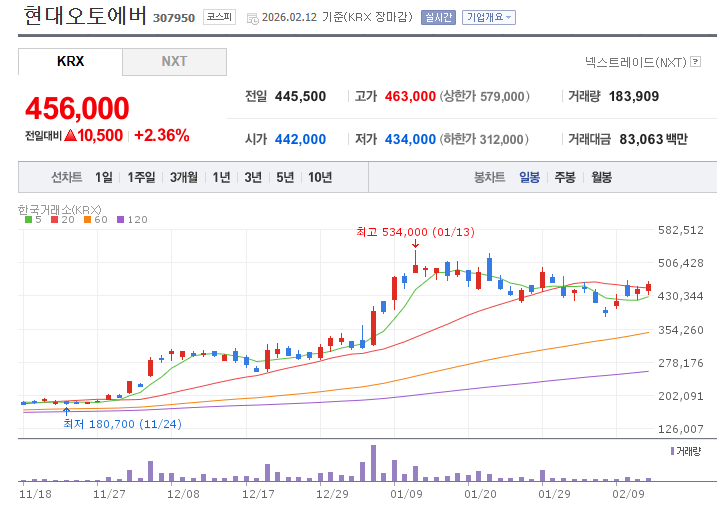Click the upper limit price 579,000
Image resolution: width=717 pixels, height=521 pixels.
502,97
